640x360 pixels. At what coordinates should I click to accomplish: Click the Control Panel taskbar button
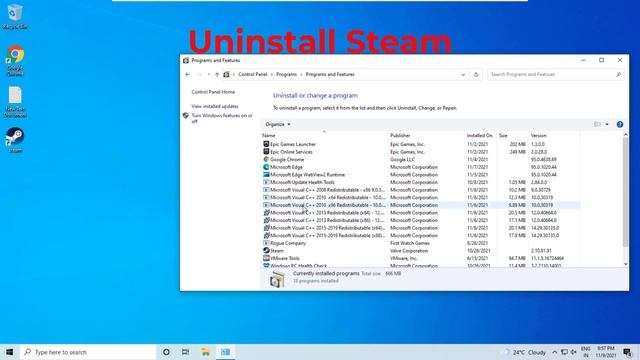pyautogui.click(x=225, y=352)
